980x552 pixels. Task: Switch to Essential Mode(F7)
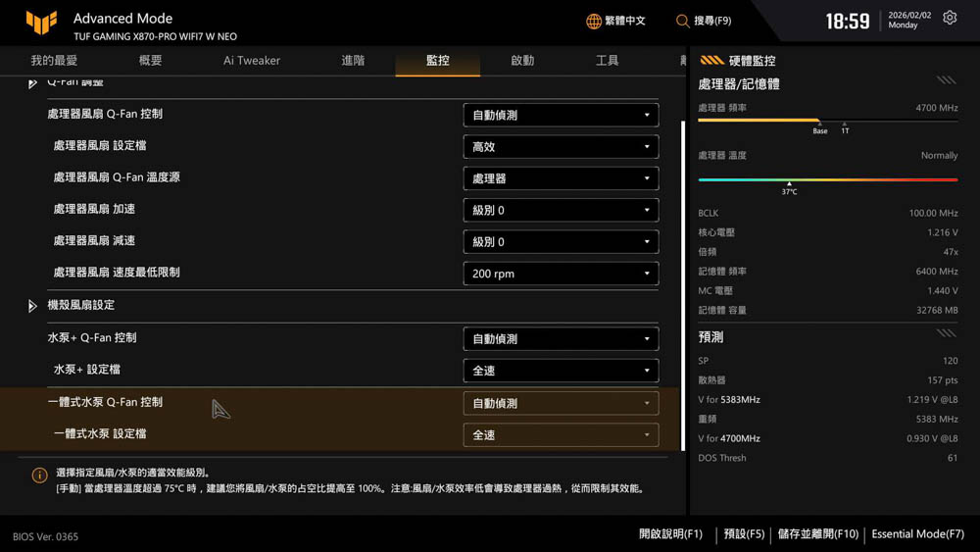click(x=917, y=534)
